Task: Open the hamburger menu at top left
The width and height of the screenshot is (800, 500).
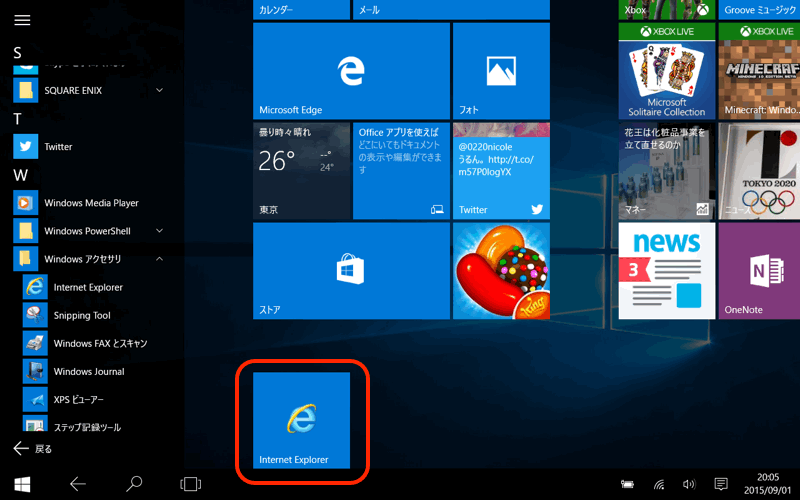Action: coord(22,20)
